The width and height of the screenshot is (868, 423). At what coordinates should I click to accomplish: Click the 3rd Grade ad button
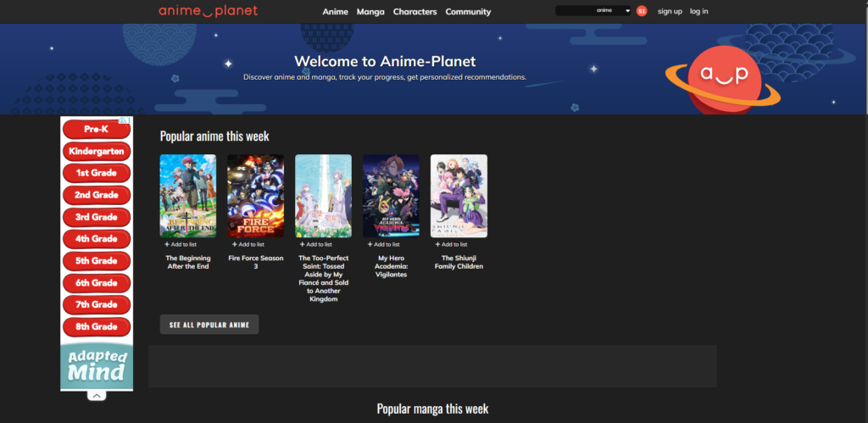coord(97,217)
